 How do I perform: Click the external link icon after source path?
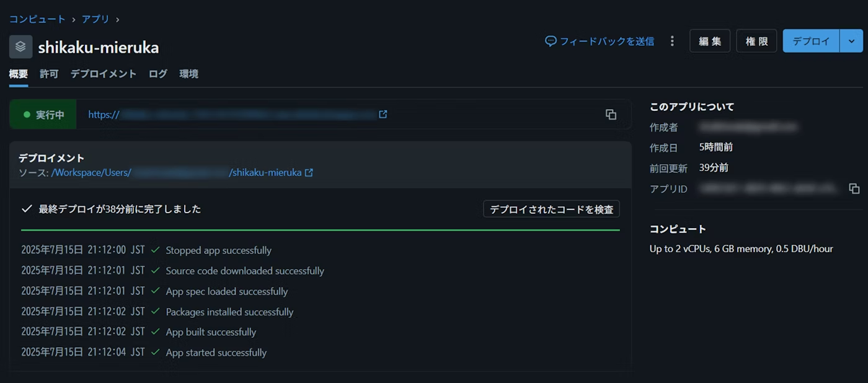[x=309, y=172]
